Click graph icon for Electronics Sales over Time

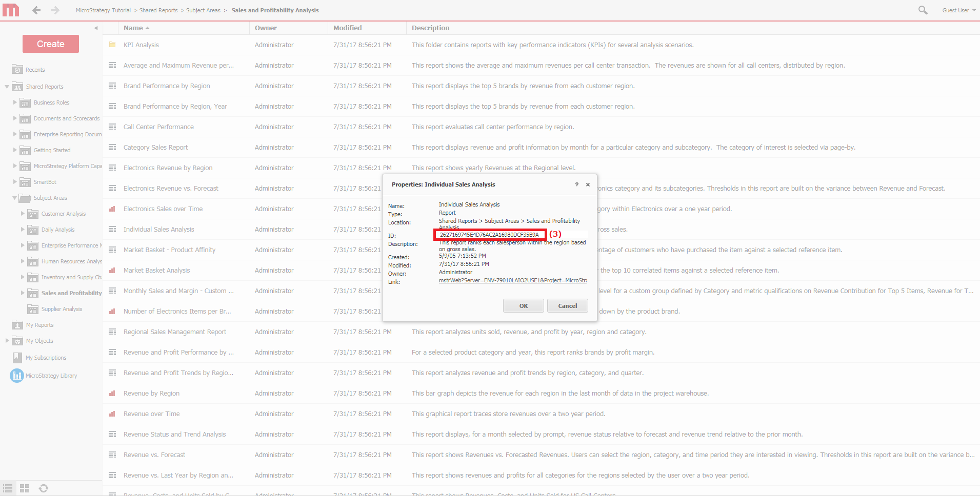tap(112, 209)
